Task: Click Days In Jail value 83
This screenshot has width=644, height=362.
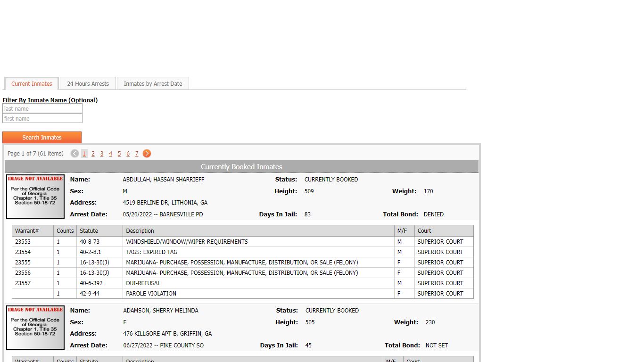Action: pos(307,214)
